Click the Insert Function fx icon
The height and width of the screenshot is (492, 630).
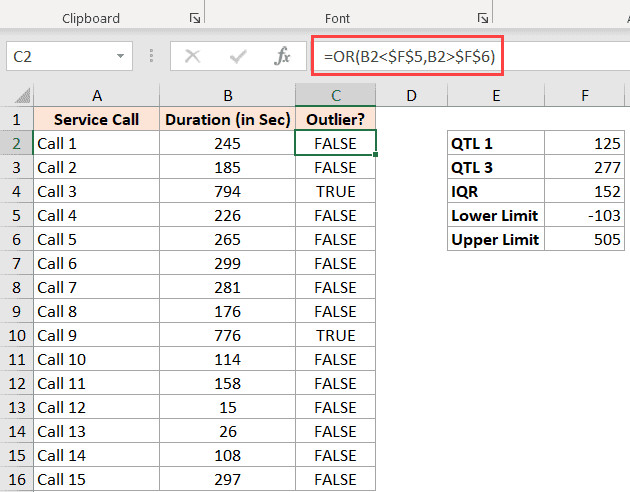point(283,57)
